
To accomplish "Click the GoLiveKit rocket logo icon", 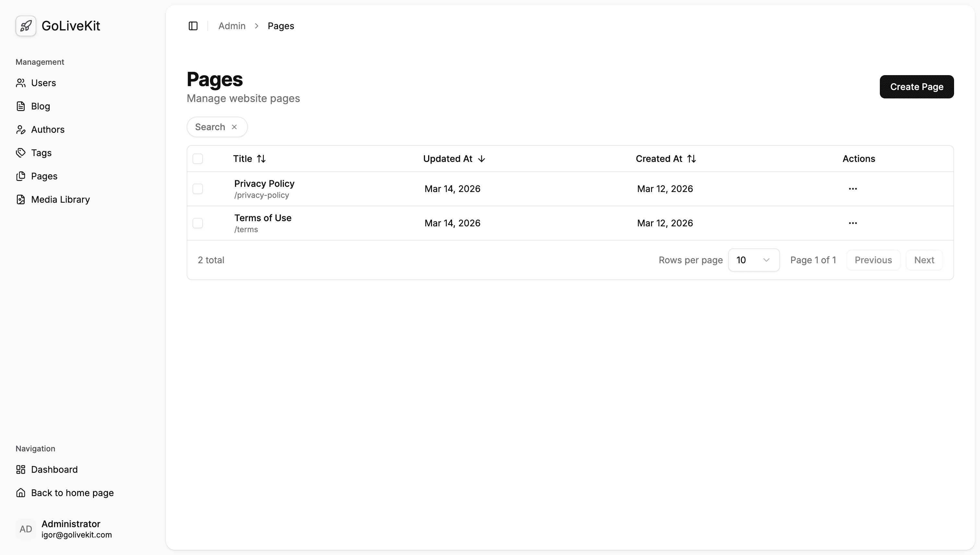I will [25, 26].
